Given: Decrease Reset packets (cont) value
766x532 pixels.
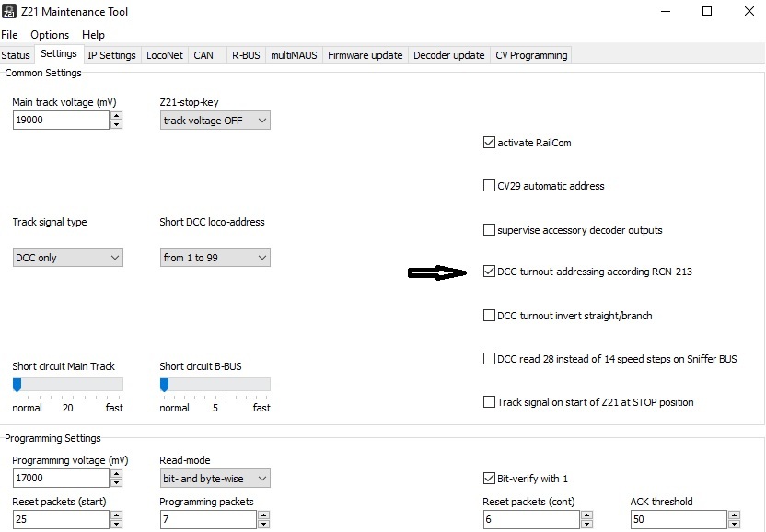Looking at the screenshot, I should 586,524.
